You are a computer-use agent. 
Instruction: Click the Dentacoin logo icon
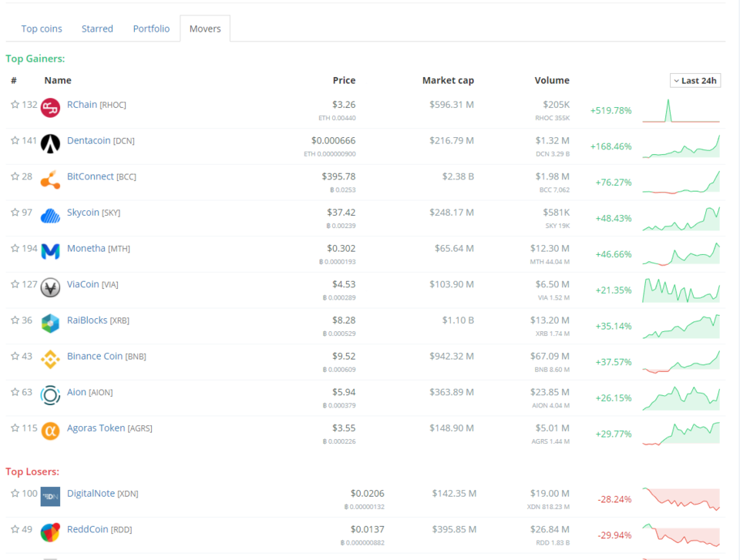tap(50, 144)
